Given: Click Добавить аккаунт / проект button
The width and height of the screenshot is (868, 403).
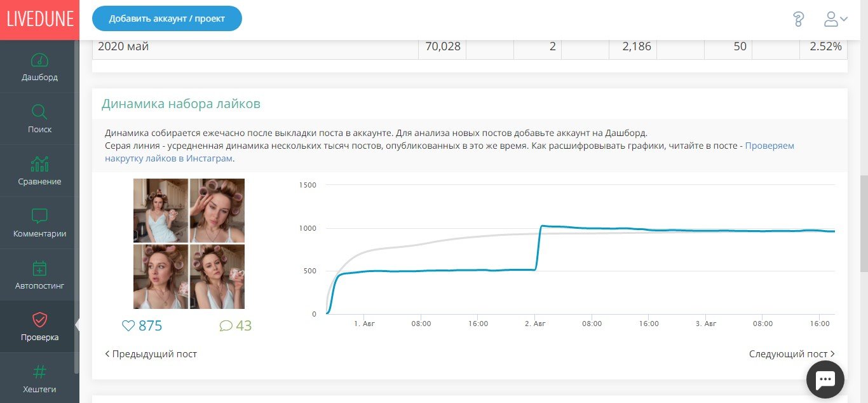Looking at the screenshot, I should click(x=167, y=18).
